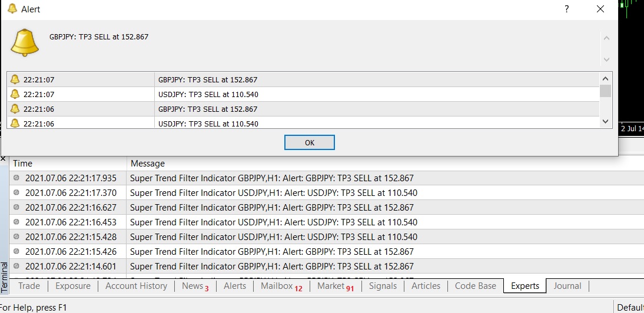Close the Terminal panel with the X icon
Viewport: 644px width, 313px height.
tap(3, 159)
